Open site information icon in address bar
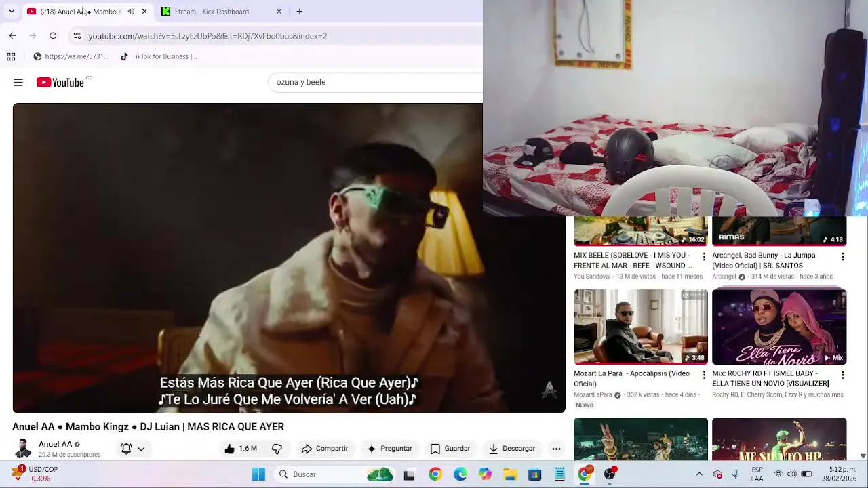The image size is (868, 488). click(77, 35)
